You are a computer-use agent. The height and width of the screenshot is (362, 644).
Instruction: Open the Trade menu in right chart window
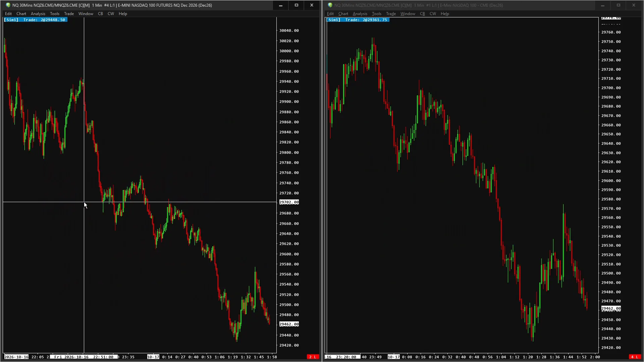tap(391, 14)
